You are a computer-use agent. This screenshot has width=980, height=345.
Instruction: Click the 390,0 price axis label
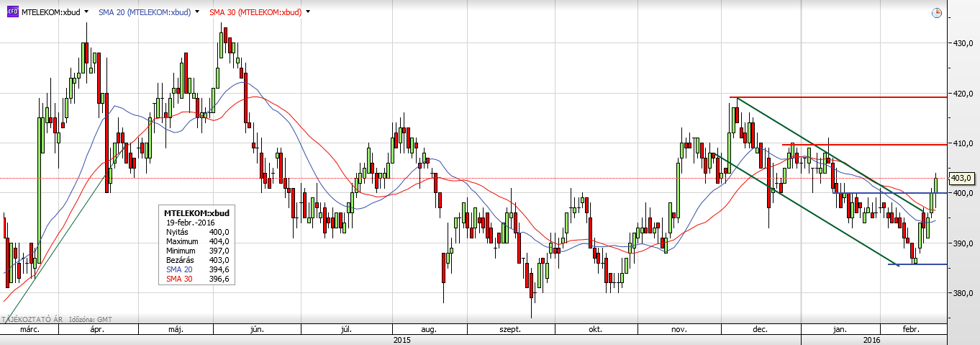click(963, 243)
